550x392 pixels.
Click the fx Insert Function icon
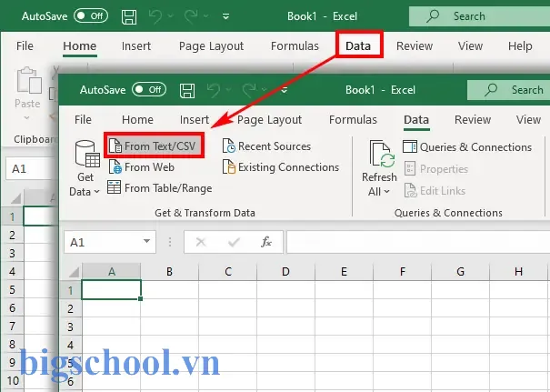click(x=265, y=242)
